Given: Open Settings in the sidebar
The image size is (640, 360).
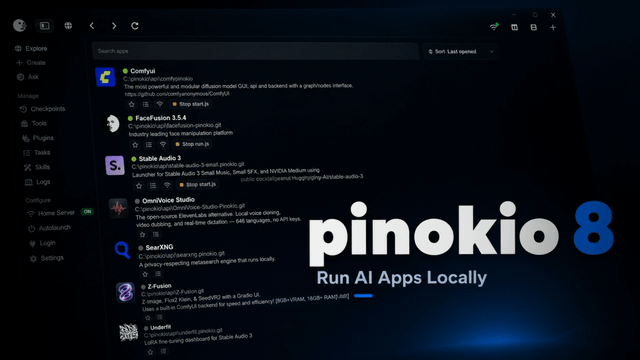Looking at the screenshot, I should pyautogui.click(x=47, y=258).
